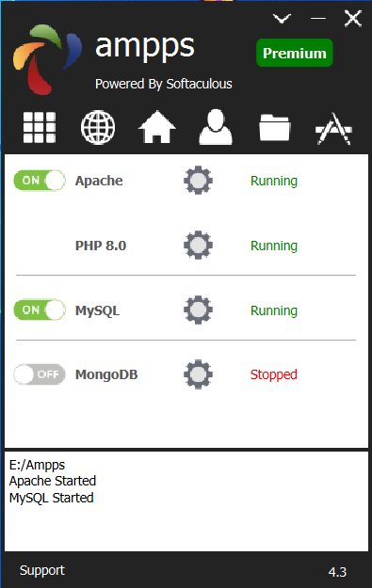The height and width of the screenshot is (588, 372).
Task: Click inside the log message area
Action: [x=186, y=501]
